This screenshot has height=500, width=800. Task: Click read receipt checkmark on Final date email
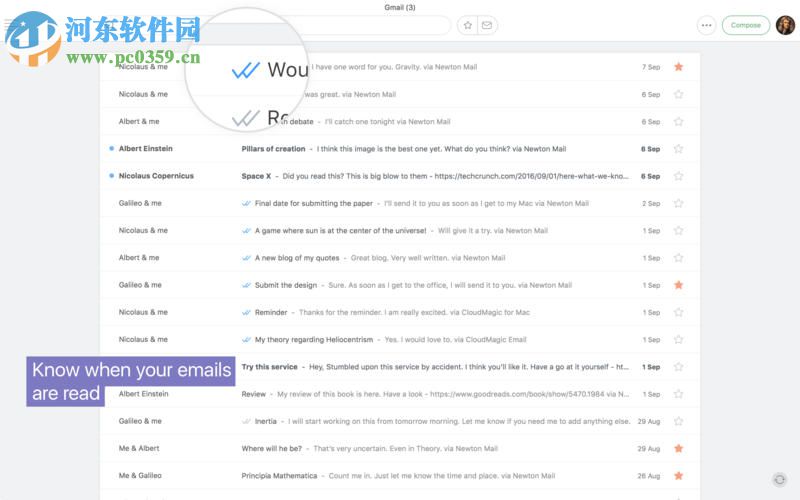(246, 203)
